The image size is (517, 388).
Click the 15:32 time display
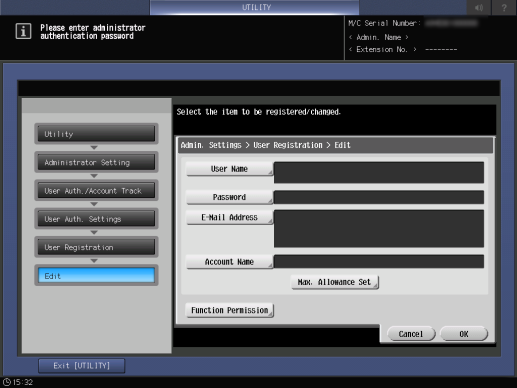click(23, 382)
